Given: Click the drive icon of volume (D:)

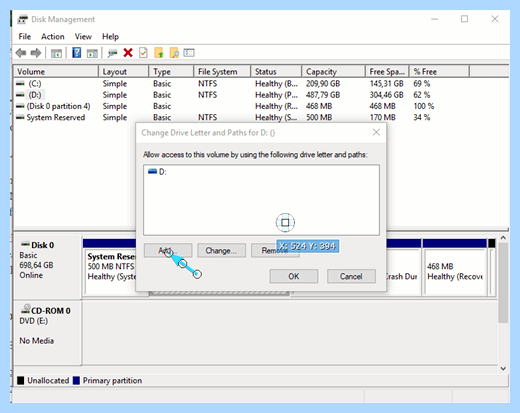Looking at the screenshot, I should [20, 95].
